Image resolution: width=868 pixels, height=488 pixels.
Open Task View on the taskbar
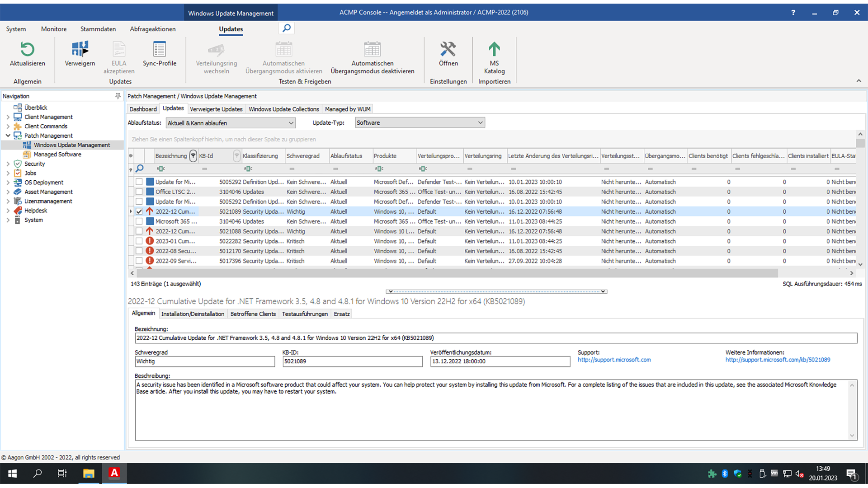[x=62, y=473]
